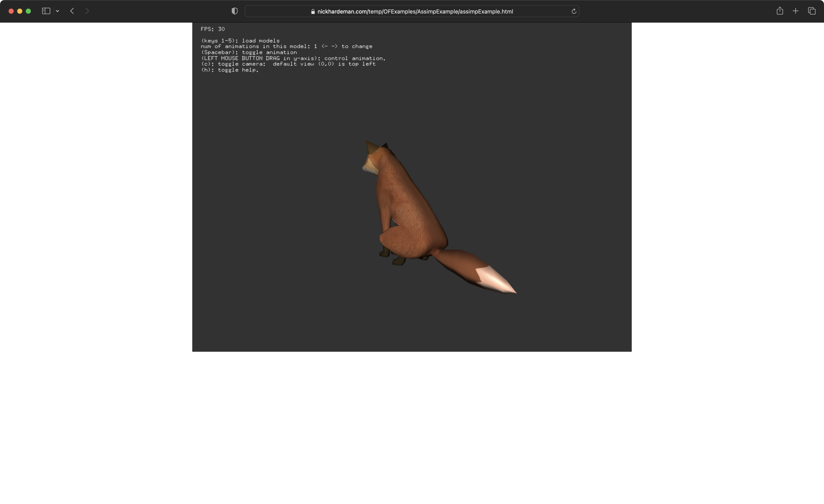Click the "(Spacebar): toggle animation" line

[249, 52]
